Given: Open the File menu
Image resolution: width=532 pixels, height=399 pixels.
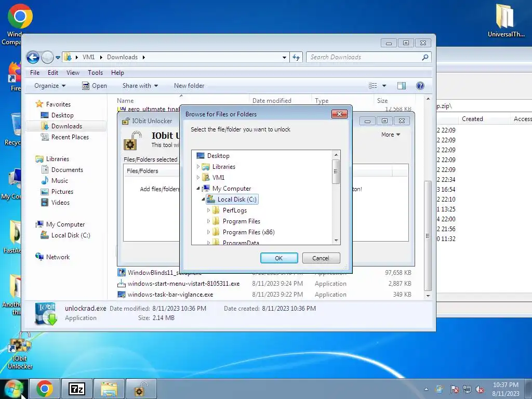Looking at the screenshot, I should click(35, 73).
